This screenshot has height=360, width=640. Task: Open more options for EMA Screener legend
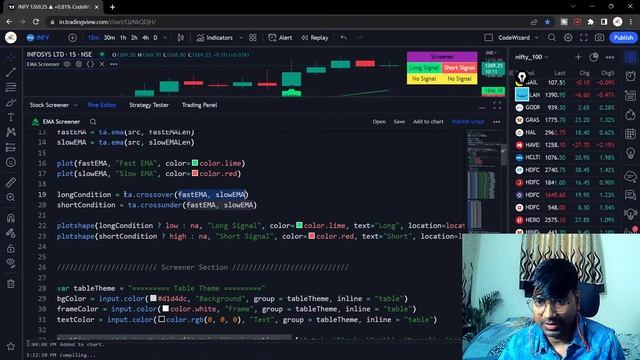113,64
